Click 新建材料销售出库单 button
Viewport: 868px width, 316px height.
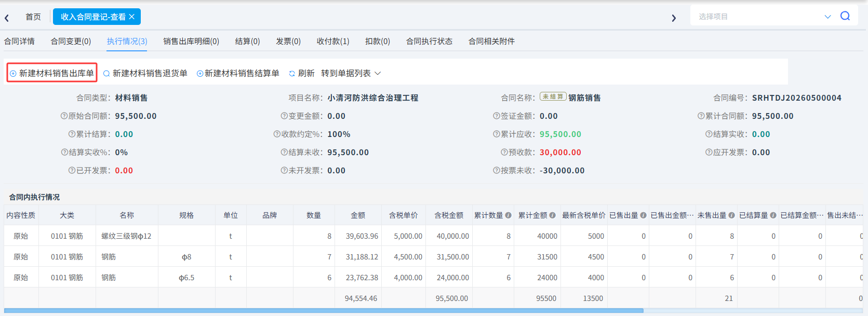point(52,74)
